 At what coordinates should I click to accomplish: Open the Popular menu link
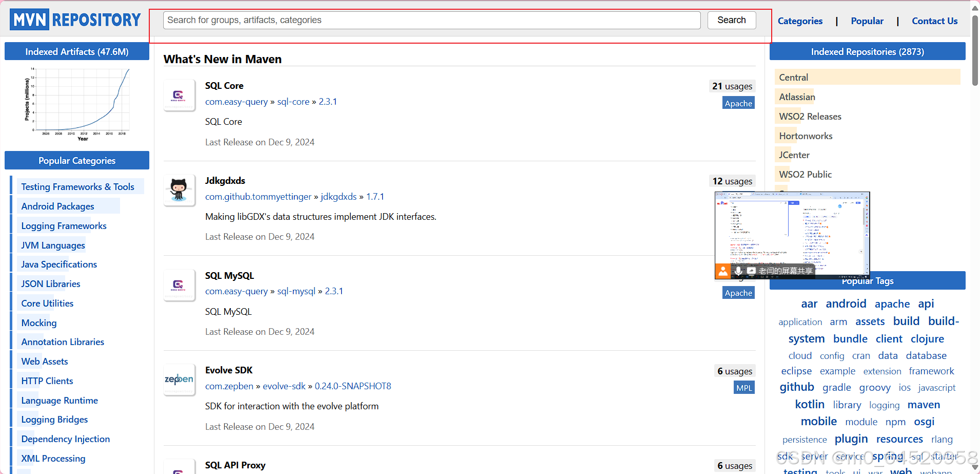coord(867,21)
